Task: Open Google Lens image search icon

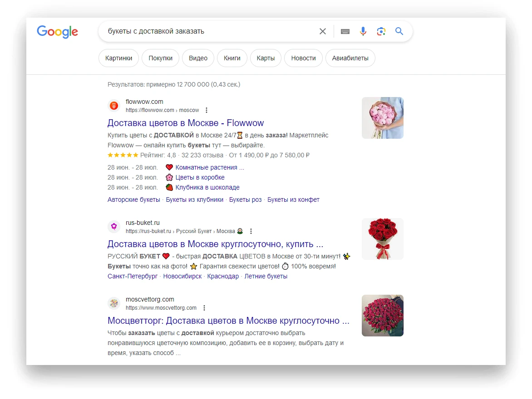Action: pyautogui.click(x=381, y=31)
